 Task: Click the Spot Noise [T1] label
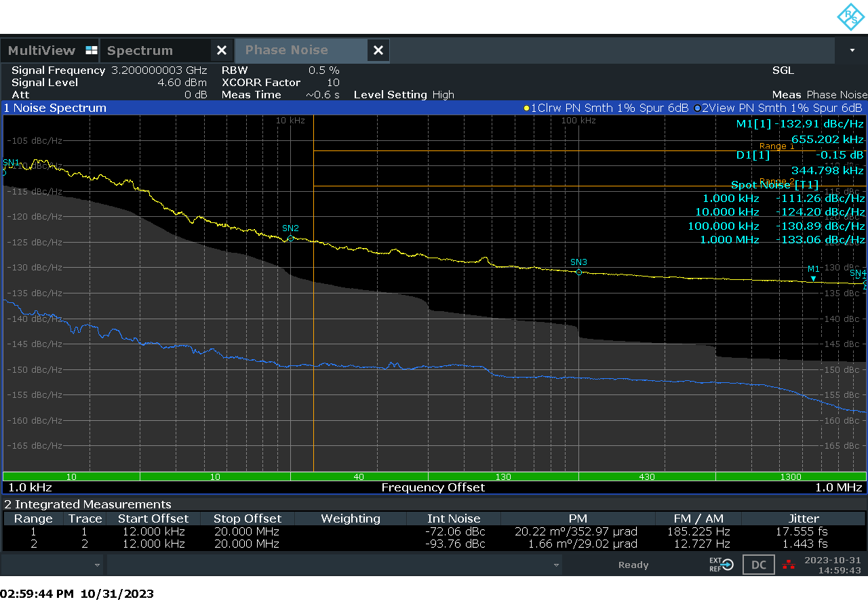pyautogui.click(x=773, y=184)
